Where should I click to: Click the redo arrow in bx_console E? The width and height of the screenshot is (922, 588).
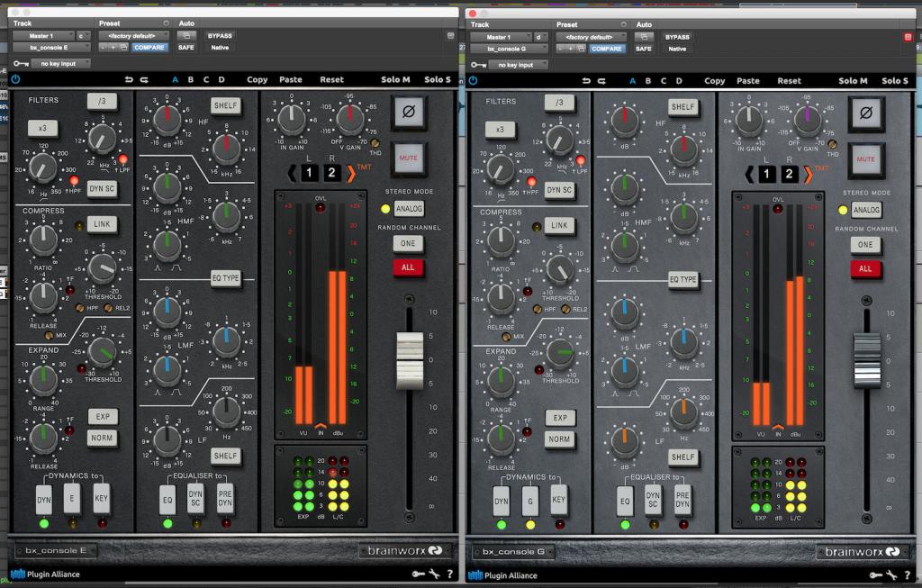point(144,79)
